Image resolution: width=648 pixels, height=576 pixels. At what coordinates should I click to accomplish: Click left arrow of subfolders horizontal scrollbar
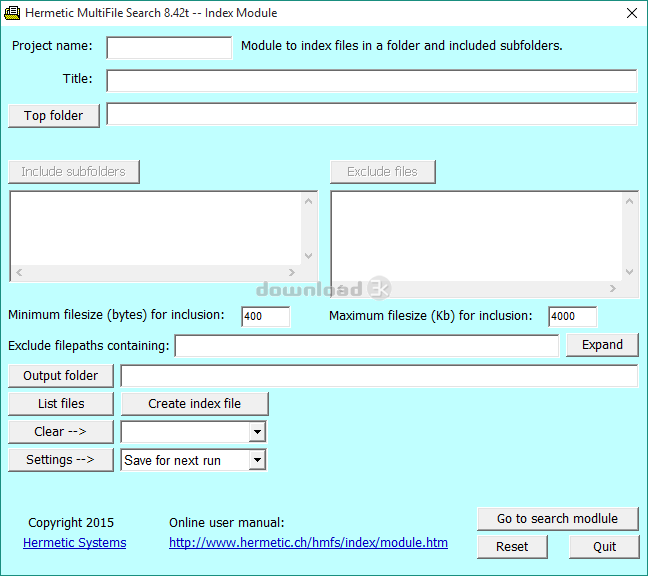[19, 272]
